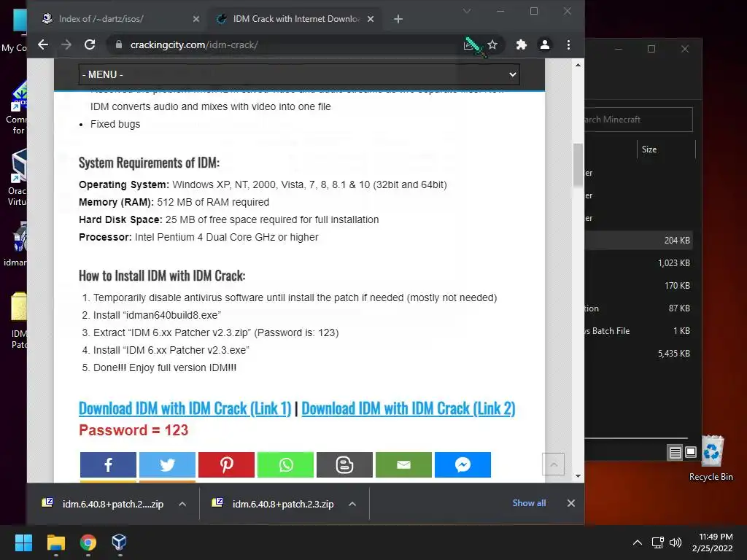Click the Search Minecraft field in Explorer window
Image resolution: width=747 pixels, height=560 pixels.
638,120
